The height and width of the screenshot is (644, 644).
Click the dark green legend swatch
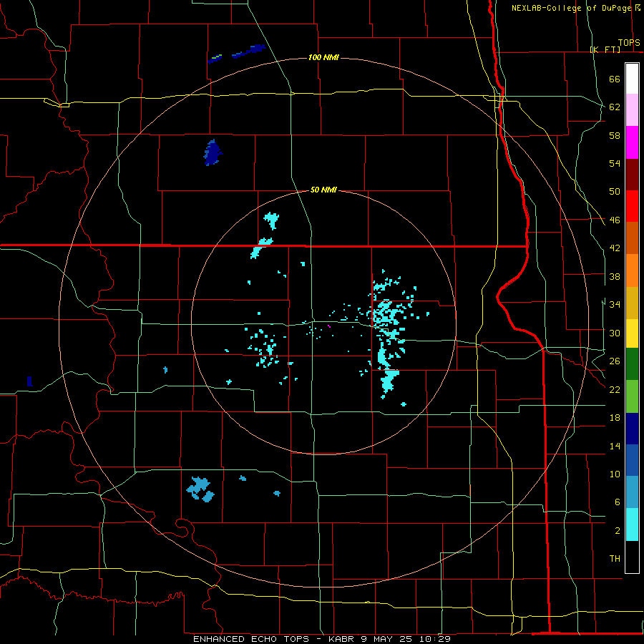(x=632, y=364)
